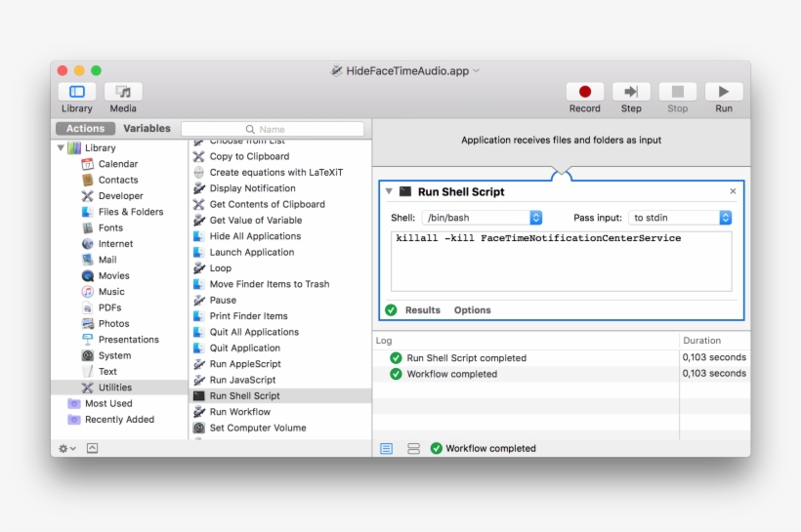
Task: Click the Name search field
Action: [273, 129]
